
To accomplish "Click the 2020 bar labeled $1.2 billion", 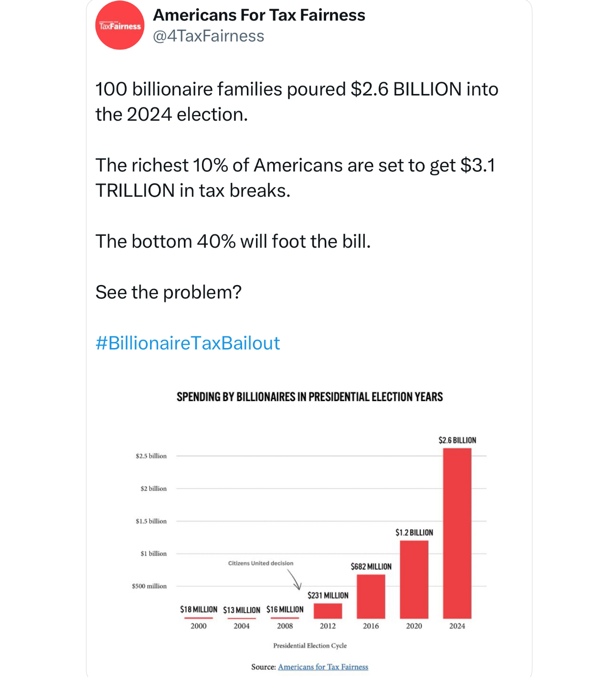I will point(414,580).
